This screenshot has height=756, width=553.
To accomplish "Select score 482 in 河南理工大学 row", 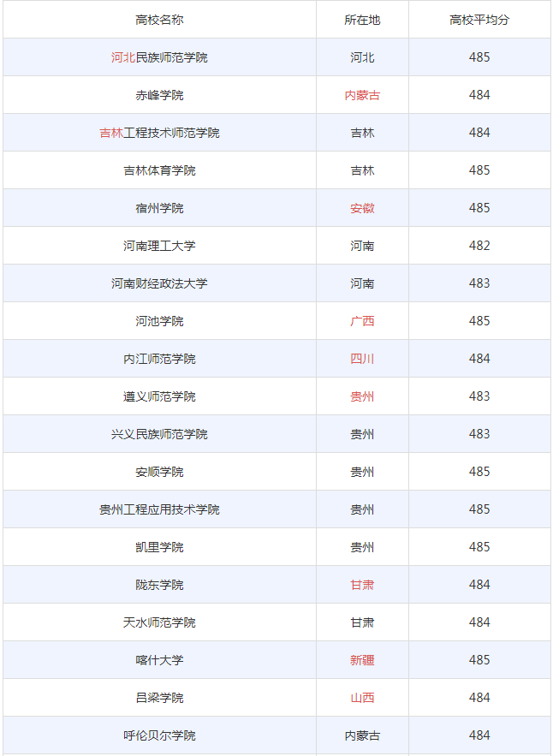I will (479, 246).
